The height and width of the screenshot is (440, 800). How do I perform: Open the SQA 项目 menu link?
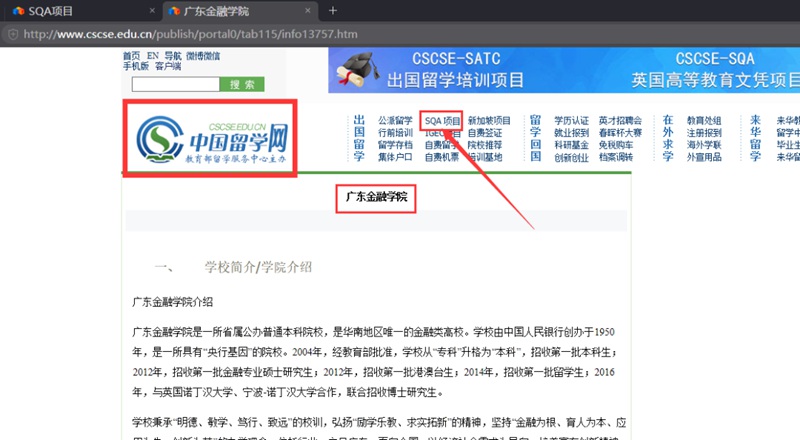point(442,121)
